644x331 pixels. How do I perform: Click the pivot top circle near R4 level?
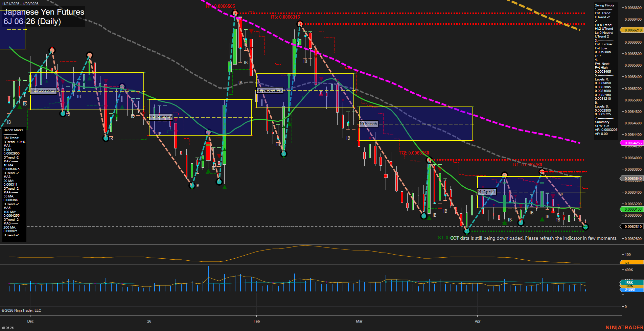235,13
